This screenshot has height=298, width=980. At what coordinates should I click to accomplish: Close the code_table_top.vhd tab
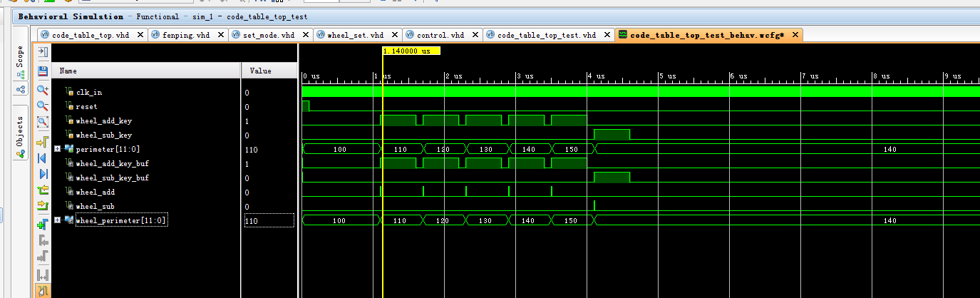(140, 34)
